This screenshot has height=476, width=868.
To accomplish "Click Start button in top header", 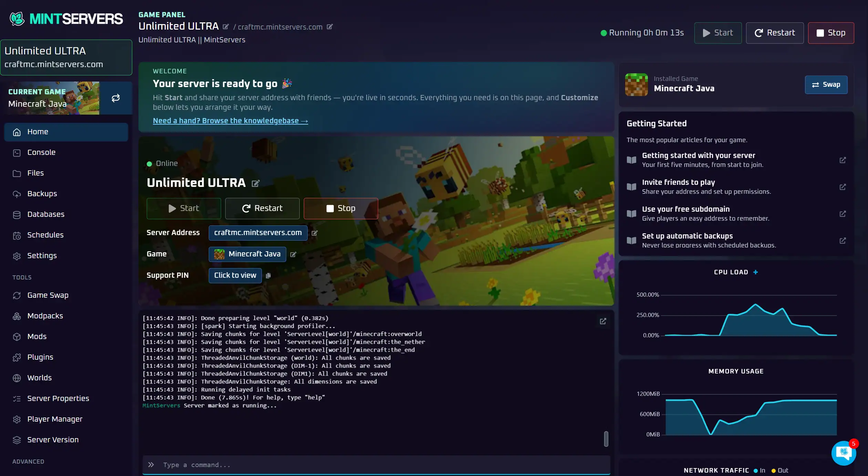I will coord(718,33).
